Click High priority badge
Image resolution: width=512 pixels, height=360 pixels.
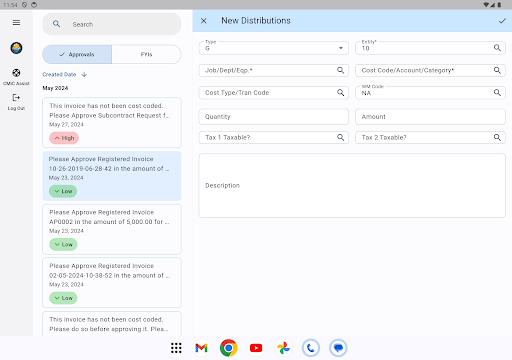64,138
